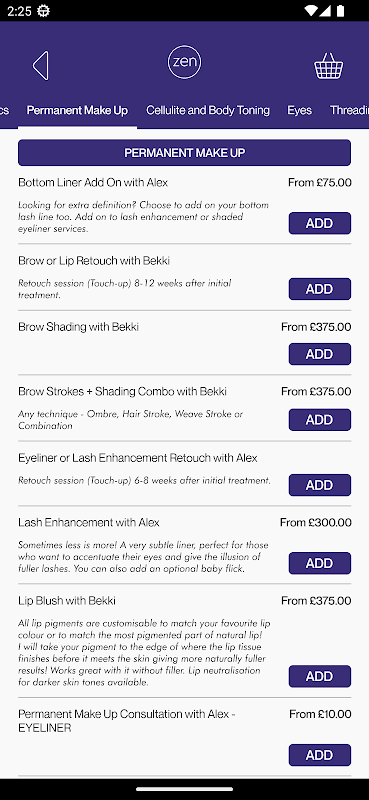This screenshot has height=800, width=369.
Task: Add Brow or Lip Retouch with Bekki
Action: [x=319, y=289]
